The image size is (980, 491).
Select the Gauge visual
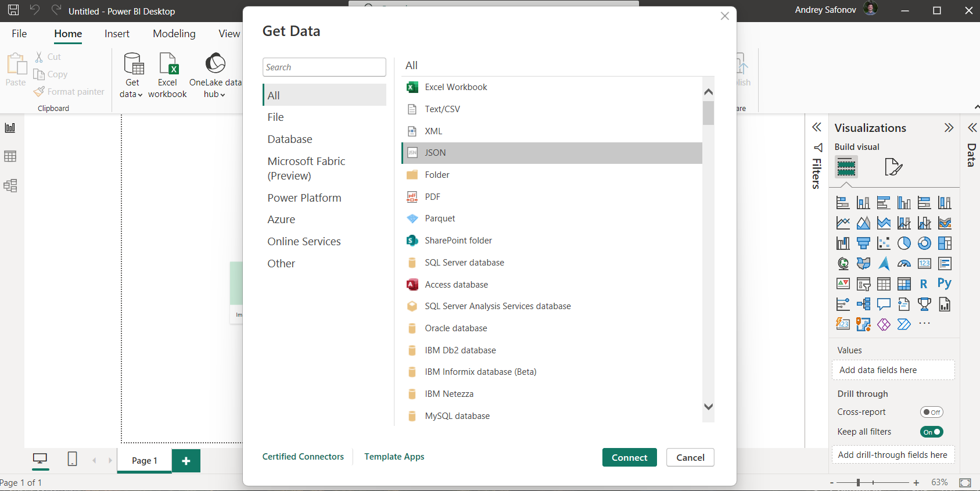pyautogui.click(x=904, y=264)
